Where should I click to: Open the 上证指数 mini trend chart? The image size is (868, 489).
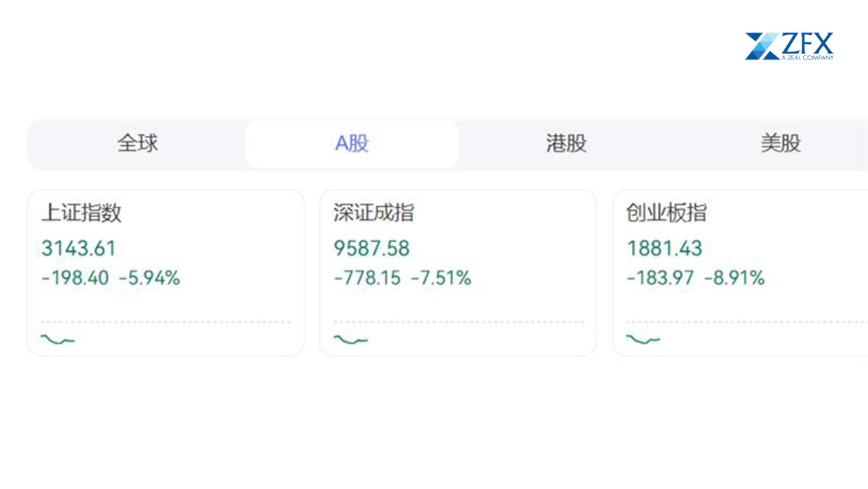tap(58, 338)
